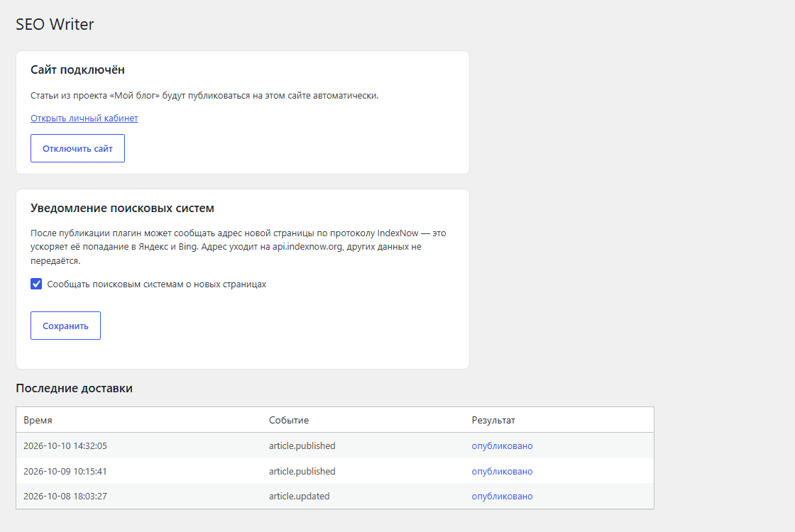Click article.published in the 2026-10-09 row

pyautogui.click(x=302, y=471)
